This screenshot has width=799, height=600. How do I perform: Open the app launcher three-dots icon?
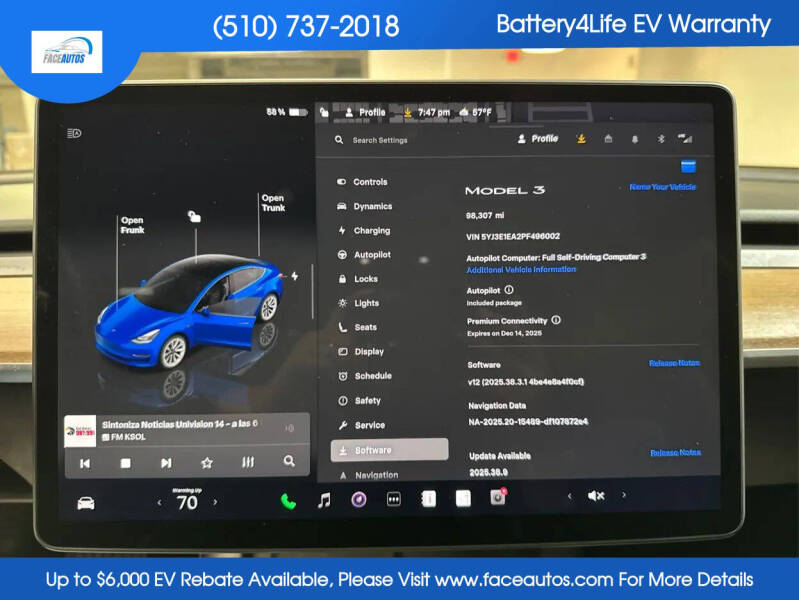click(393, 500)
